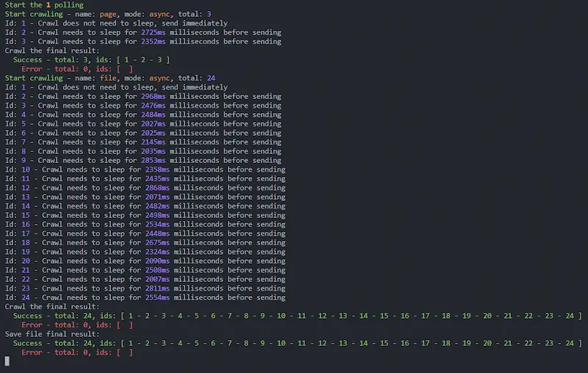Click the line with 2035ms sleep
The height and width of the screenshot is (373, 588).
(143, 151)
